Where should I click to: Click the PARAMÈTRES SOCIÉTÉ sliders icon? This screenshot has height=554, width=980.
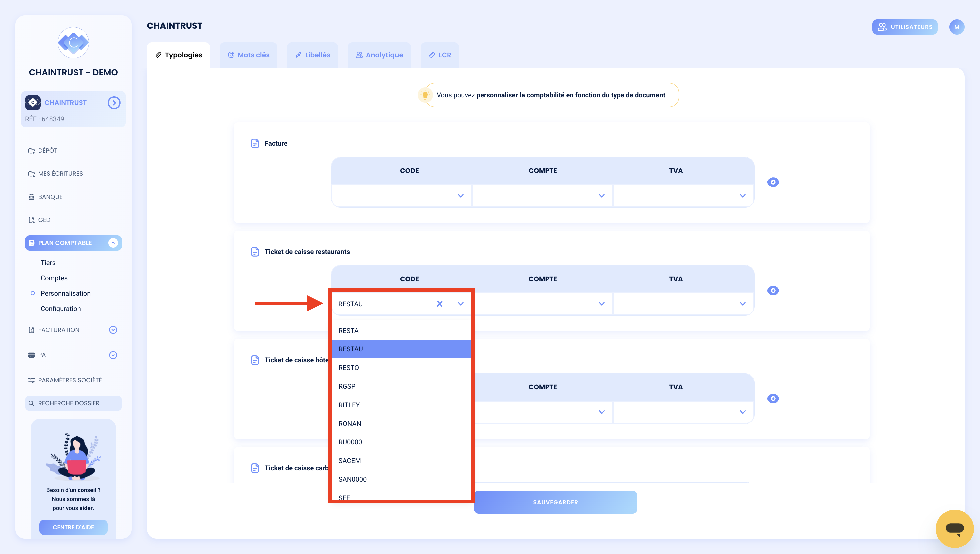[x=32, y=380]
